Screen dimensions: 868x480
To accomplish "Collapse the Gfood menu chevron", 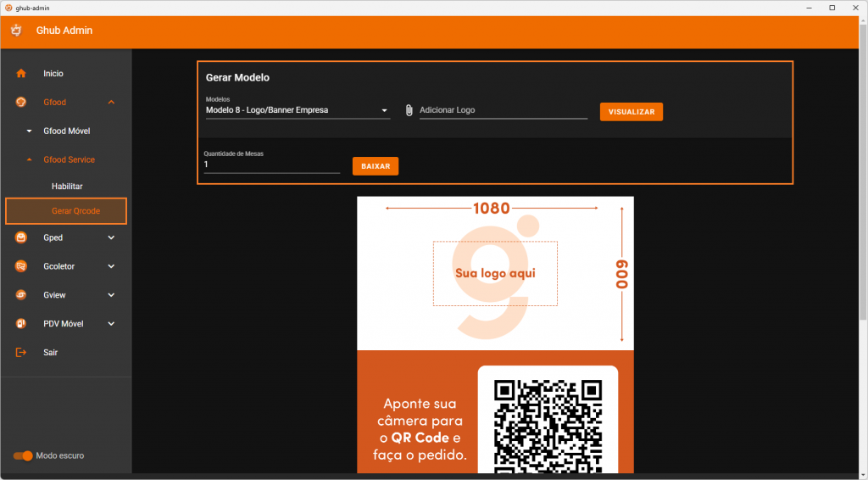I will [111, 103].
